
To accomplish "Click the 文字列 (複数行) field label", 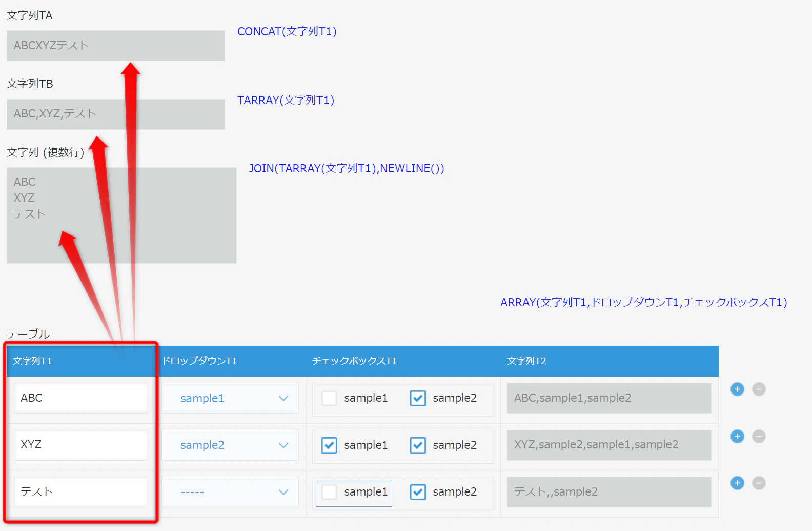I will point(46,152).
